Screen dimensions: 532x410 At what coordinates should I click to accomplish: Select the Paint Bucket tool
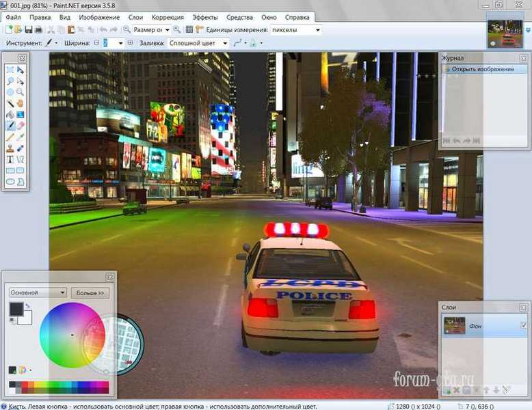point(10,115)
